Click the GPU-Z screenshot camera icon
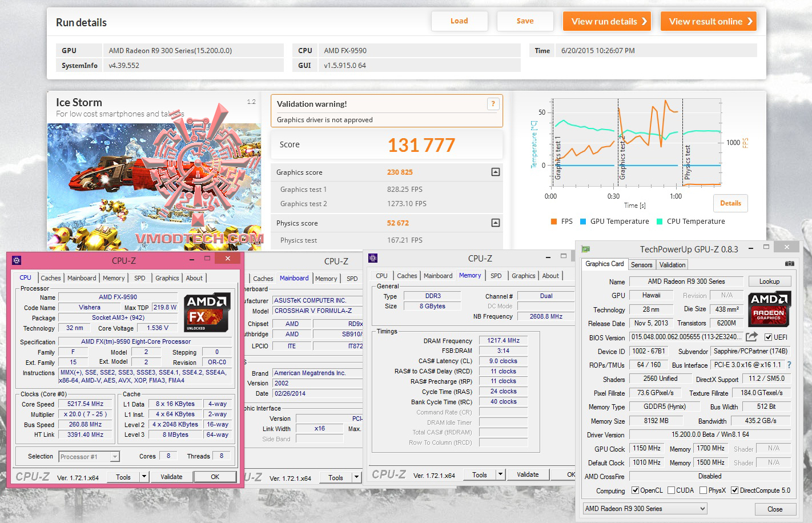The width and height of the screenshot is (812, 523). click(x=789, y=264)
